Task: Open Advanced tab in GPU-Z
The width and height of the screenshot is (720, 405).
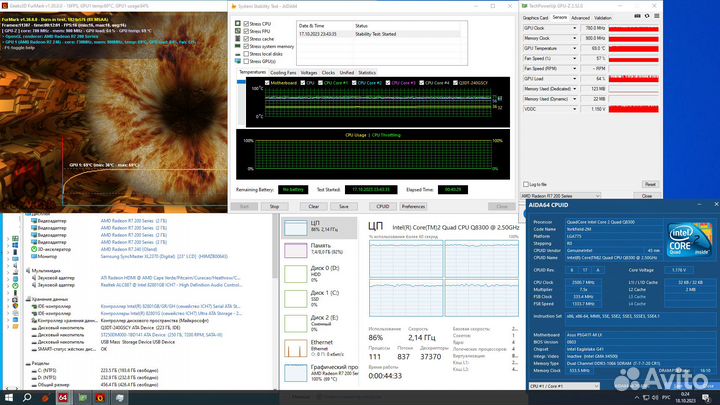Action: pyautogui.click(x=580, y=17)
